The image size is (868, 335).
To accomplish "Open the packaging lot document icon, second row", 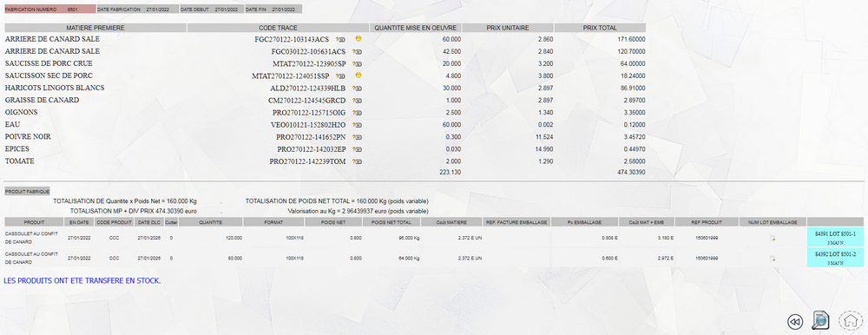I will (x=773, y=259).
